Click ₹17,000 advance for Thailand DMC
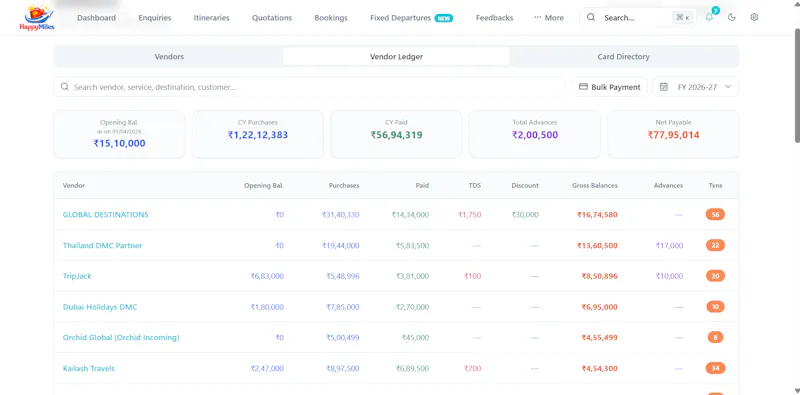 pyautogui.click(x=669, y=245)
